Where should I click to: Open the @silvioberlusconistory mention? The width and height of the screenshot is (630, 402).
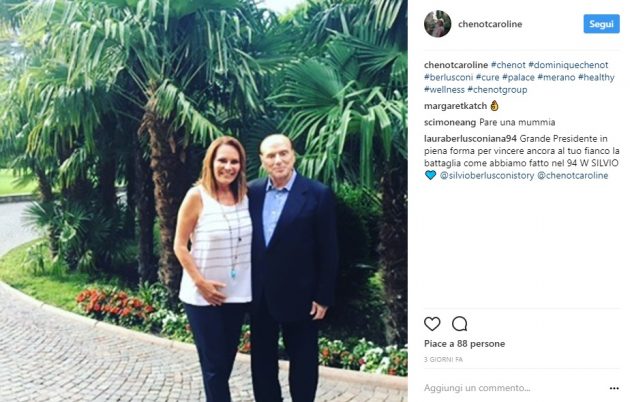[487, 175]
